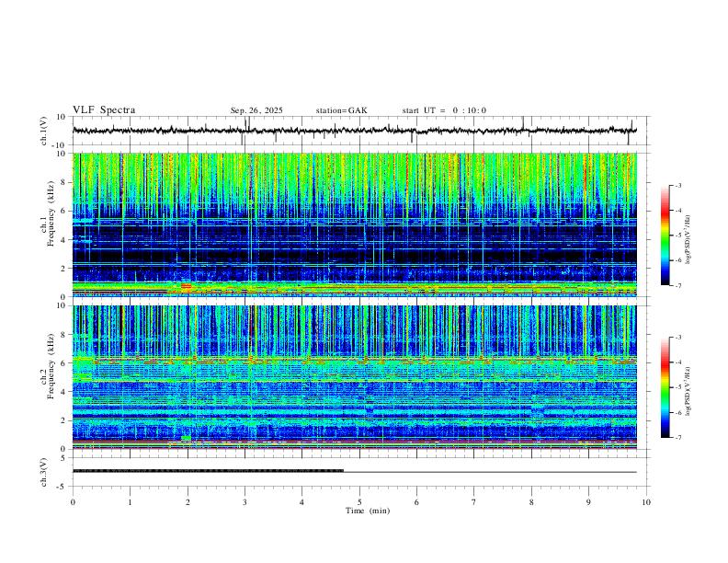728x563 pixels.
Task: Click the "-7" tick on ch.1 color bar
Action: click(678, 286)
